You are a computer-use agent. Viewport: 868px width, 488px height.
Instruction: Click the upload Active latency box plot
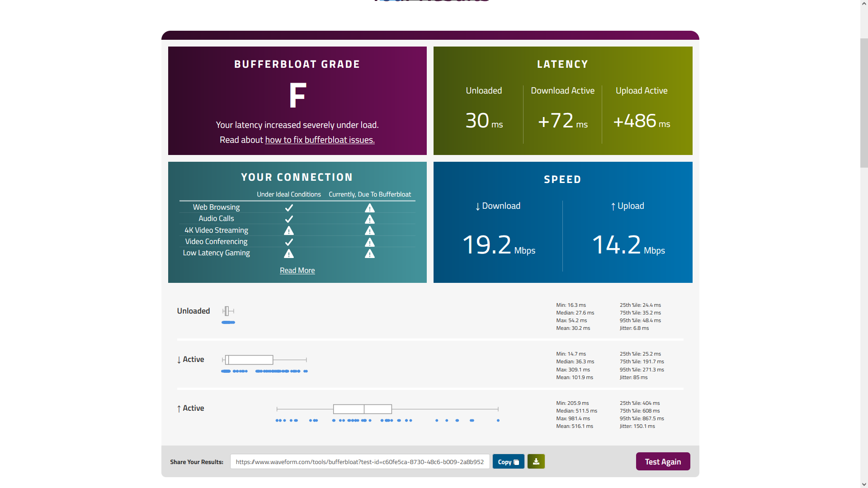pos(387,409)
